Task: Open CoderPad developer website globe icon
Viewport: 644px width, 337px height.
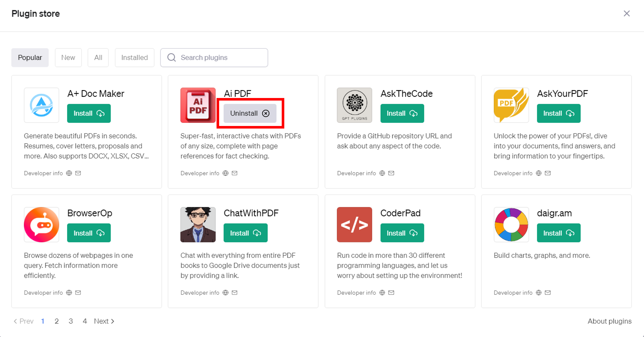Action: pos(382,293)
